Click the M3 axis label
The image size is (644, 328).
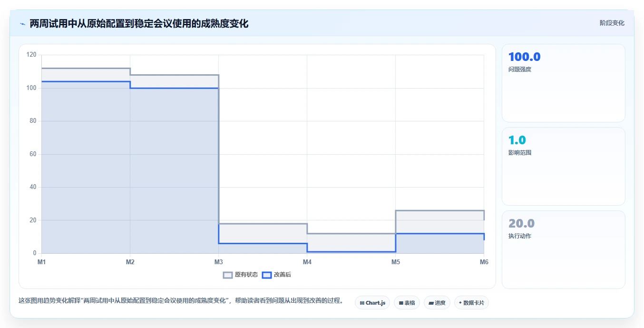tap(218, 262)
